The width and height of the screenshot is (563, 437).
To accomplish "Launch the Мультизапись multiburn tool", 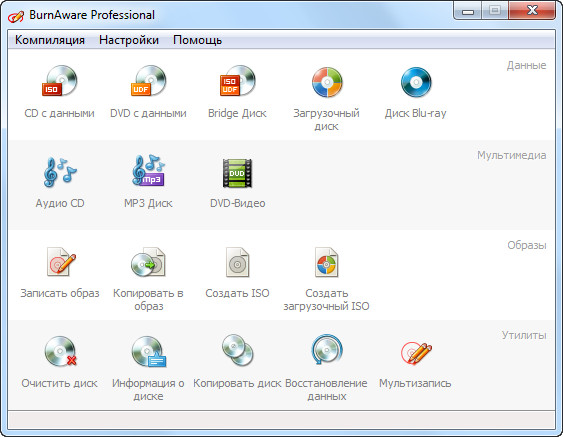I will 416,353.
